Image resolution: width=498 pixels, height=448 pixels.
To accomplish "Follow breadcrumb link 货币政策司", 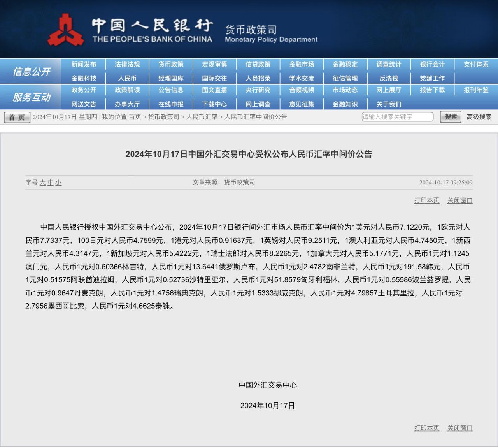I will [x=163, y=117].
